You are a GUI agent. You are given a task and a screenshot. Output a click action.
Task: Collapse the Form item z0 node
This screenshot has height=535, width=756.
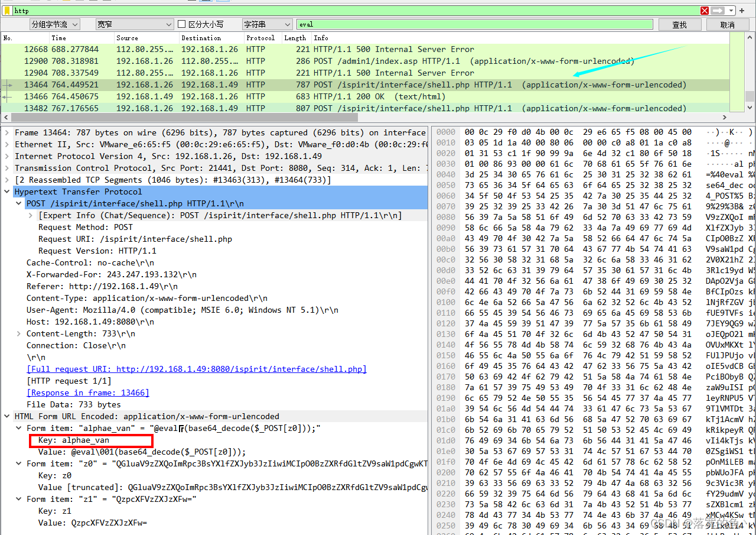(x=19, y=463)
